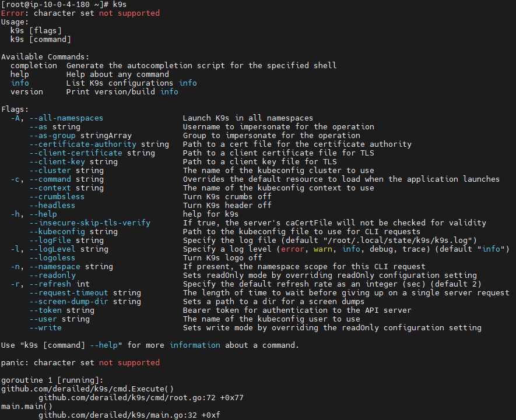Click the 'panic:' line text
516x420 pixels.
point(80,363)
